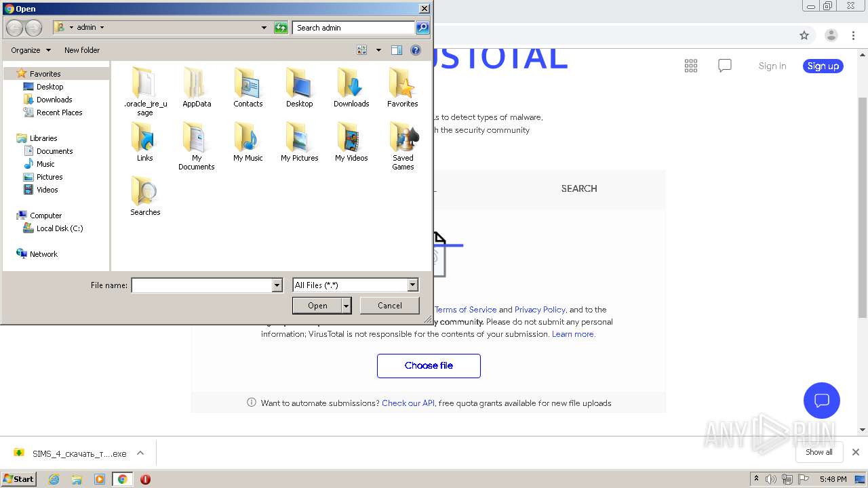This screenshot has height=488, width=868.
Task: Open the AppData folder
Action: 197,87
